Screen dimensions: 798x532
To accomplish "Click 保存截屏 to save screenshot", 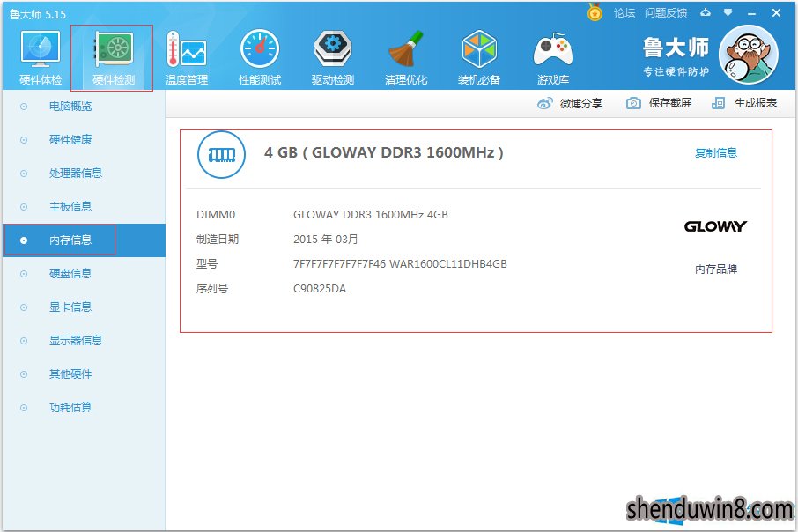I will tap(669, 103).
